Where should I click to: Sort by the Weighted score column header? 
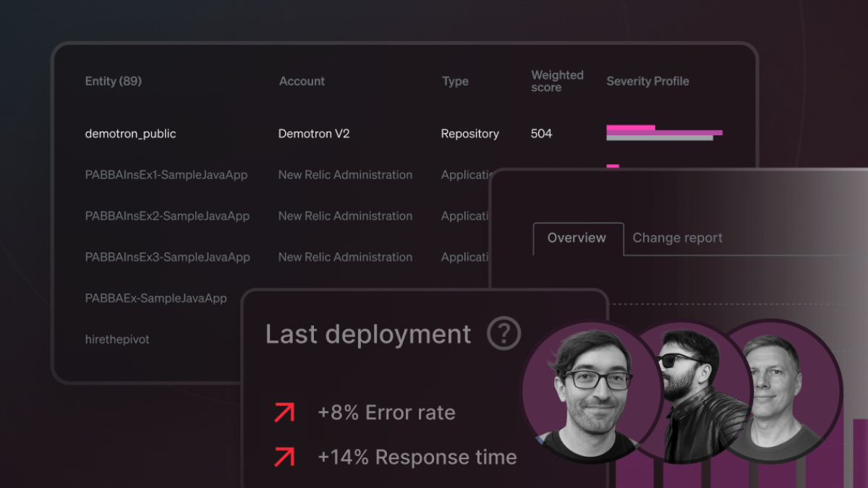click(557, 81)
